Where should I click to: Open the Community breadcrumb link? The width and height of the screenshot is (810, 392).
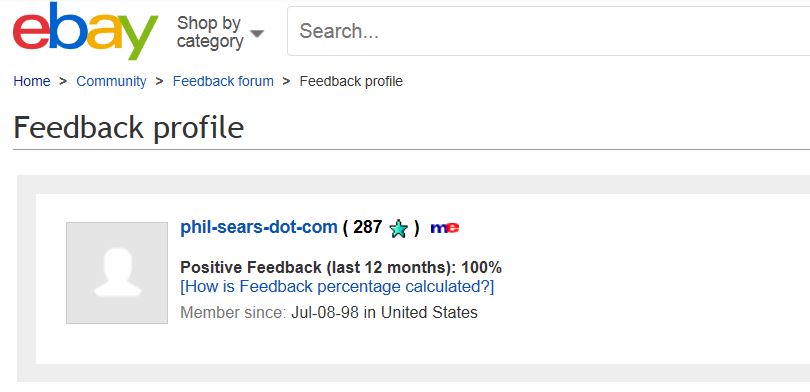coord(111,81)
